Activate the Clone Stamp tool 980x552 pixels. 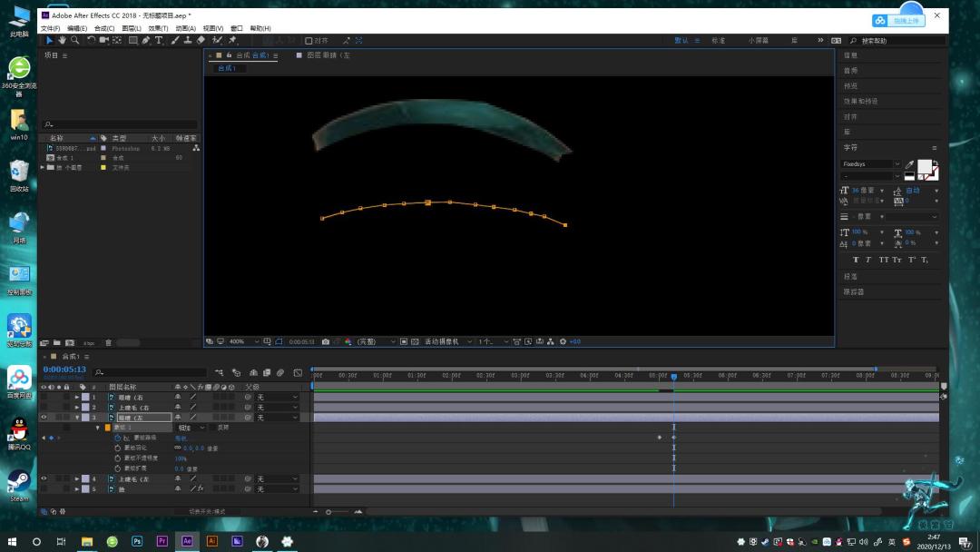click(x=188, y=40)
